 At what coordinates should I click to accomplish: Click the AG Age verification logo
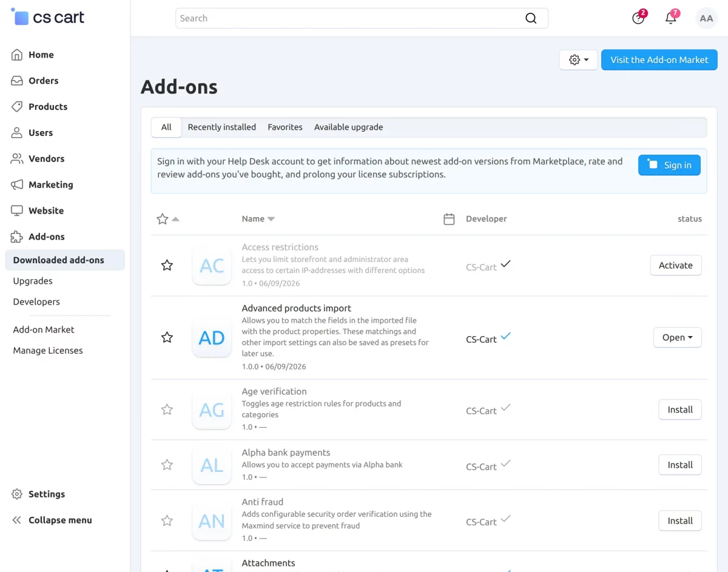[x=212, y=410]
